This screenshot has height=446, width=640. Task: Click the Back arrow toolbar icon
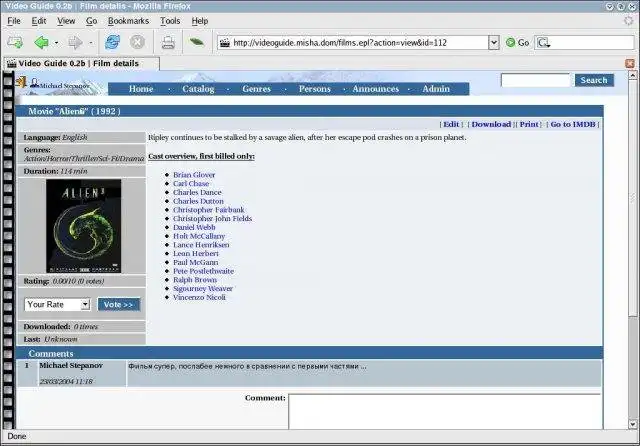(x=41, y=42)
